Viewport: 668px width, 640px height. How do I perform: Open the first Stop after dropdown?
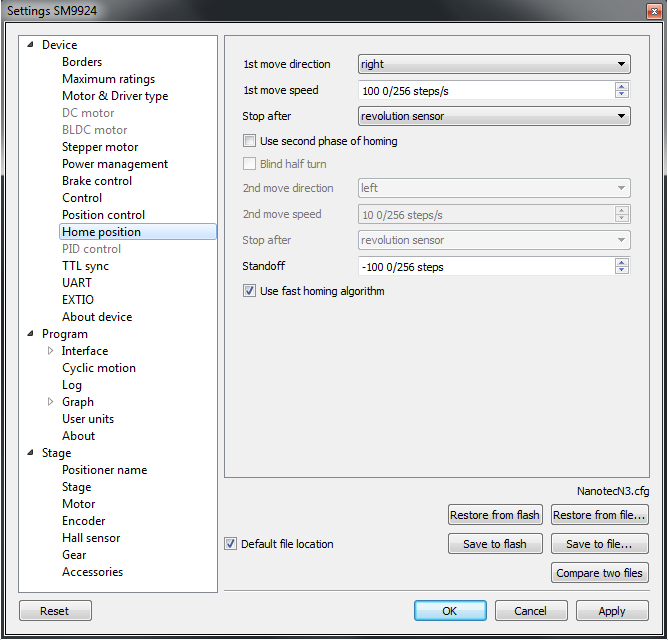(494, 116)
